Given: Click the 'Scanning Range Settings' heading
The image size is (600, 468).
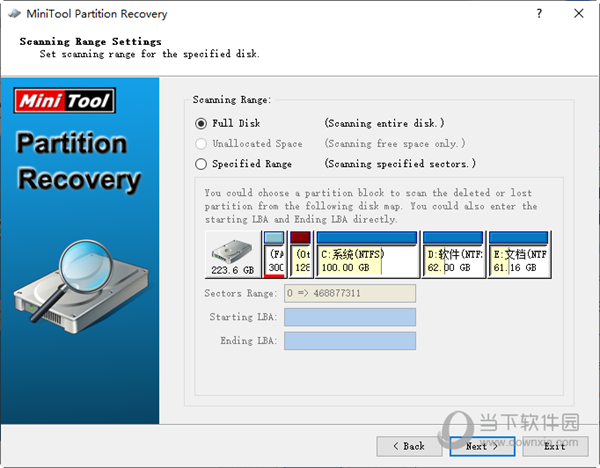Looking at the screenshot, I should coord(91,41).
